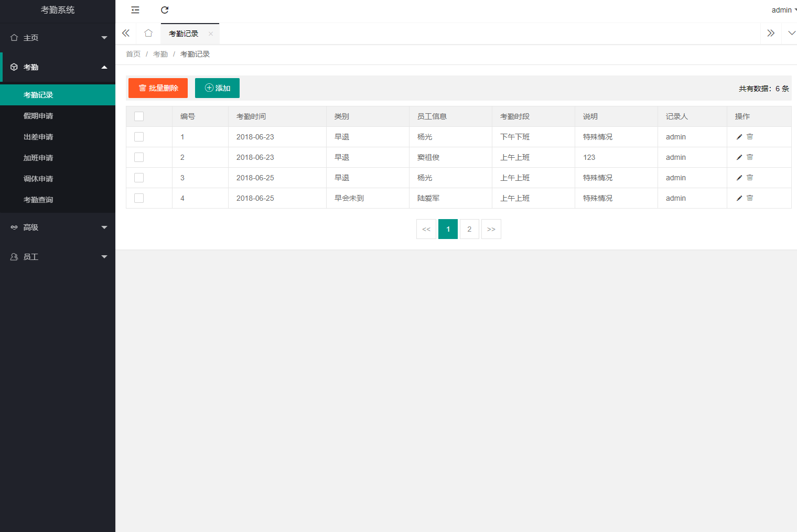This screenshot has height=532, width=797.
Task: Click the refresh page icon
Action: coord(165,10)
